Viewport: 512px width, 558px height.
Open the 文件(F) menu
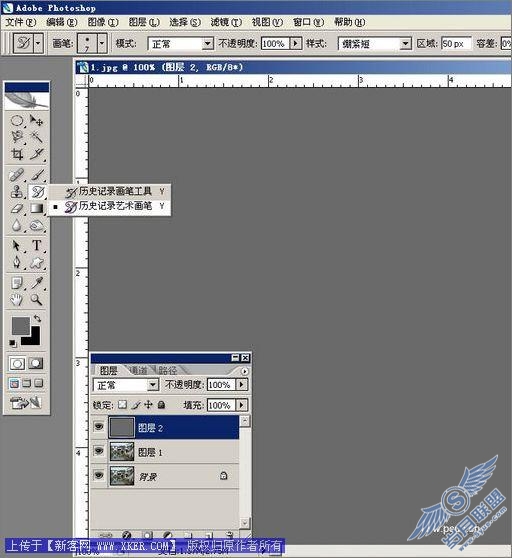21,22
